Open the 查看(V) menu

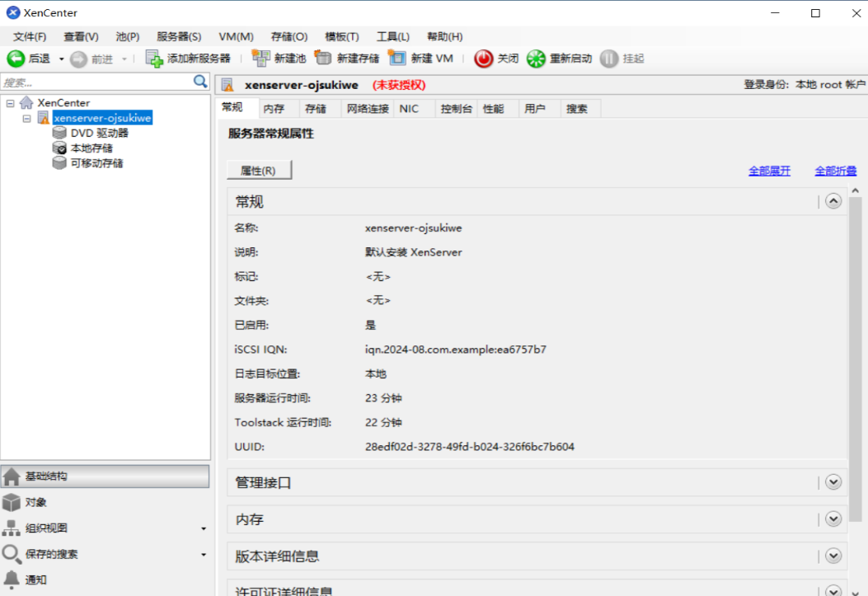81,36
